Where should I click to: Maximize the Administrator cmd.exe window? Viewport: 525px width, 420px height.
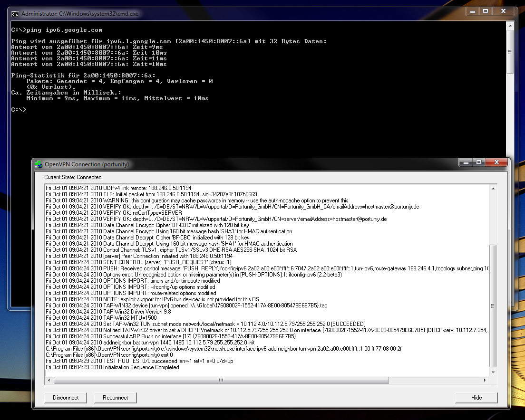[x=486, y=11]
